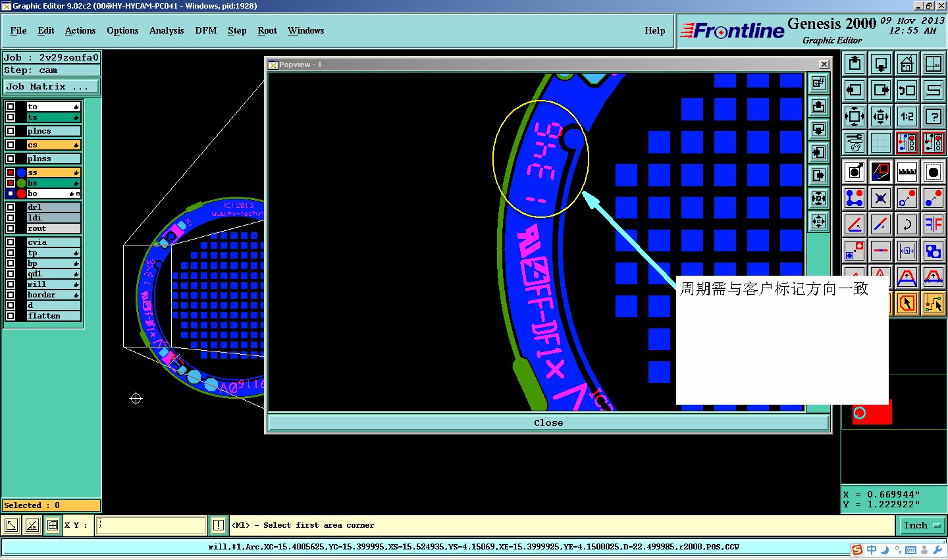Toggle the grid display icon

(x=881, y=143)
